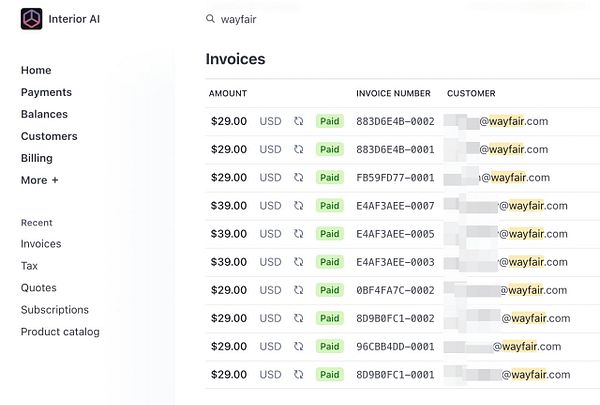Click recurring icon on invoice 96CBB4DD-0001
Image resolution: width=600 pixels, height=405 pixels.
[x=298, y=346]
